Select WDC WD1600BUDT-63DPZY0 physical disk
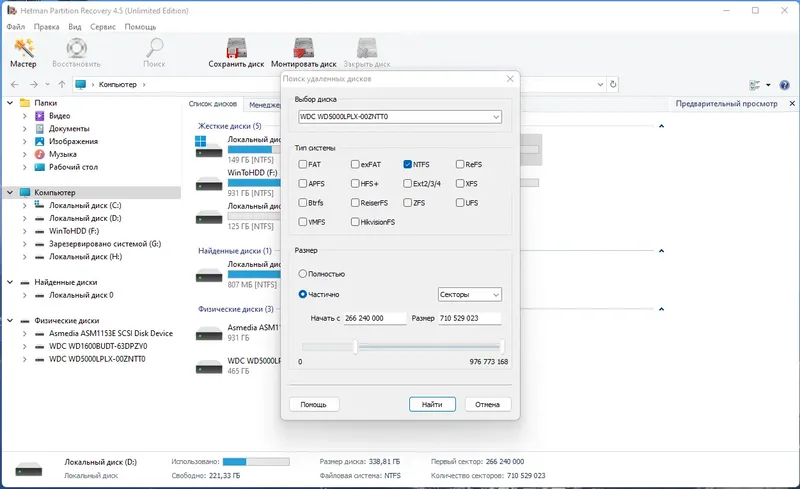The height and width of the screenshot is (489, 800). pyautogui.click(x=98, y=346)
